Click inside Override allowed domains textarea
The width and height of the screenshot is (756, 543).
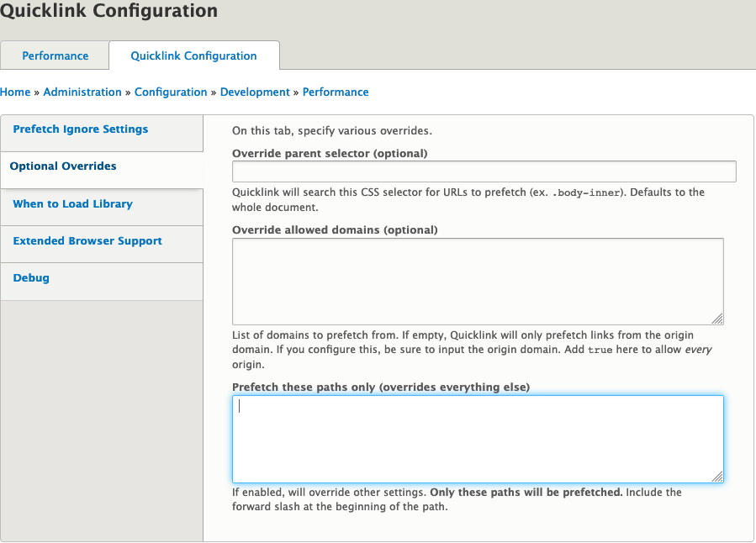pyautogui.click(x=478, y=282)
